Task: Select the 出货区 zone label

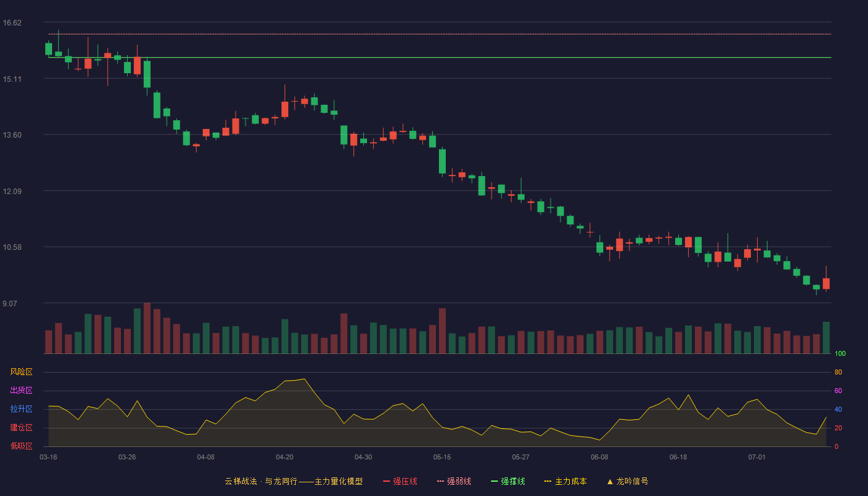Action: click(21, 391)
